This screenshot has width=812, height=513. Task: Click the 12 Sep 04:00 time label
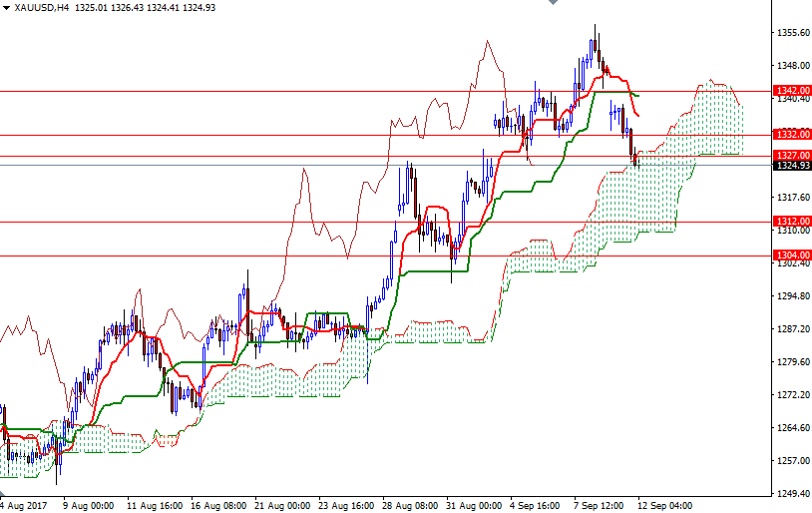click(x=663, y=505)
